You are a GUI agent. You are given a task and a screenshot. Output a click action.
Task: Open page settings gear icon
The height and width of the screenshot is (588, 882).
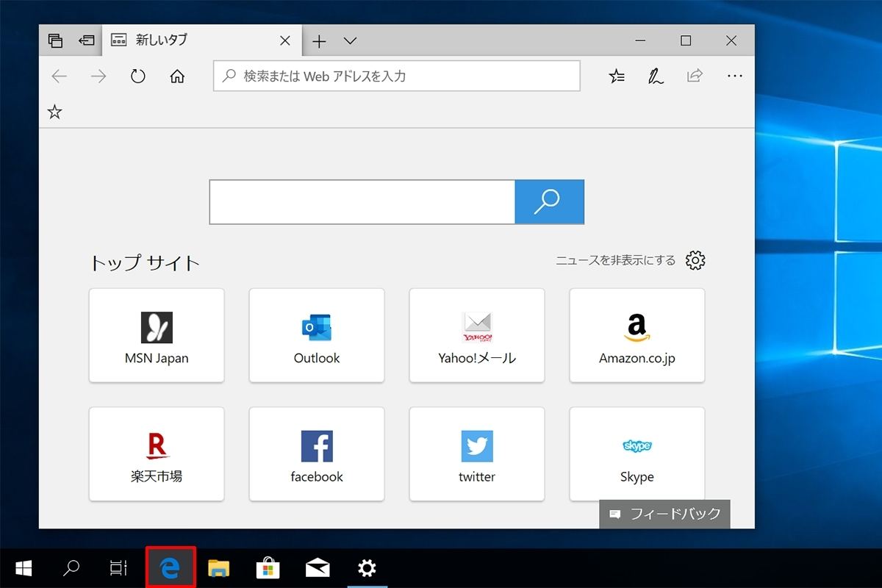695,260
